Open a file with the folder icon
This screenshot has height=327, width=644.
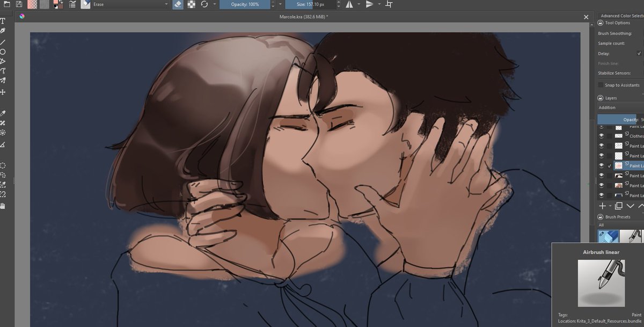(6, 4)
